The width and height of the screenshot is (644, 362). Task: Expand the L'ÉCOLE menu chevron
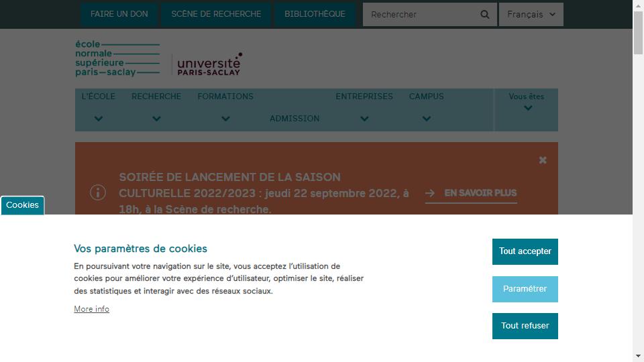coord(98,119)
